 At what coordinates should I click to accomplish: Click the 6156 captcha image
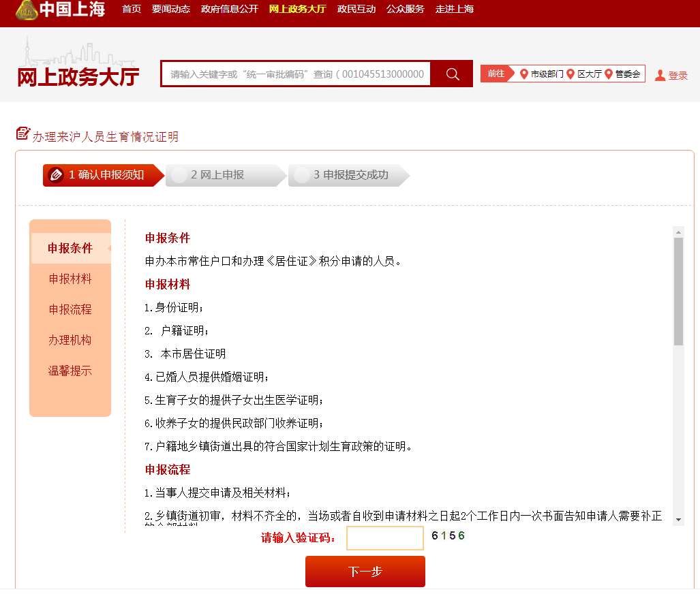click(x=448, y=535)
